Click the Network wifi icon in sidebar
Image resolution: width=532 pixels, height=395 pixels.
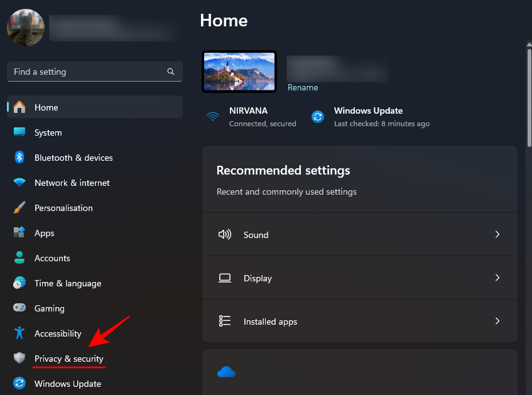(19, 182)
